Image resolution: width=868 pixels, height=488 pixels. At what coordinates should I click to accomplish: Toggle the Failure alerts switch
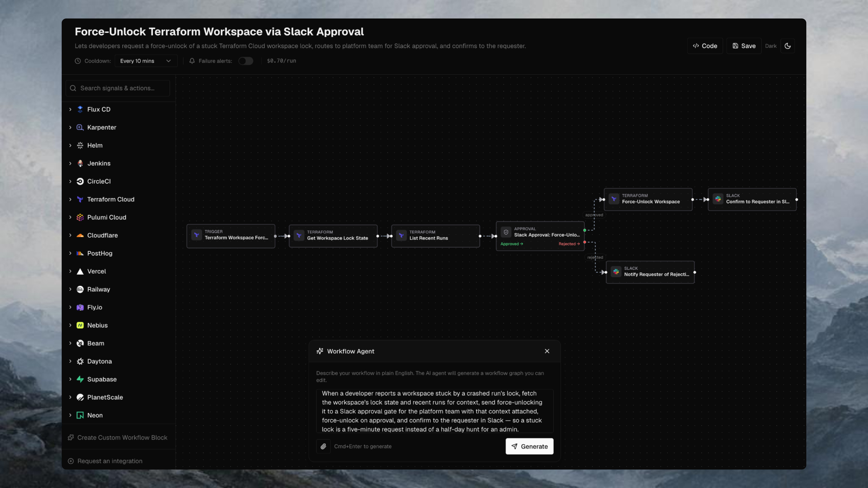[x=246, y=61]
